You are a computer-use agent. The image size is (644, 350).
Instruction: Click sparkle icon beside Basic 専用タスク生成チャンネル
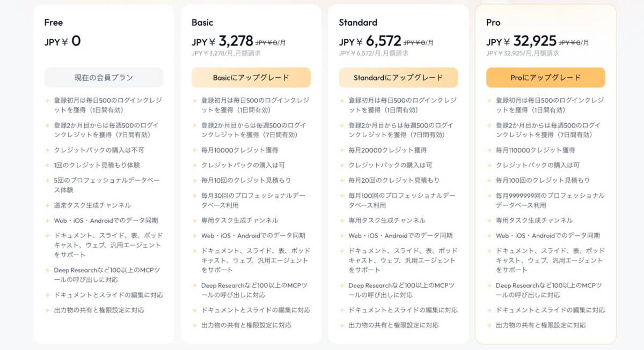tap(195, 220)
